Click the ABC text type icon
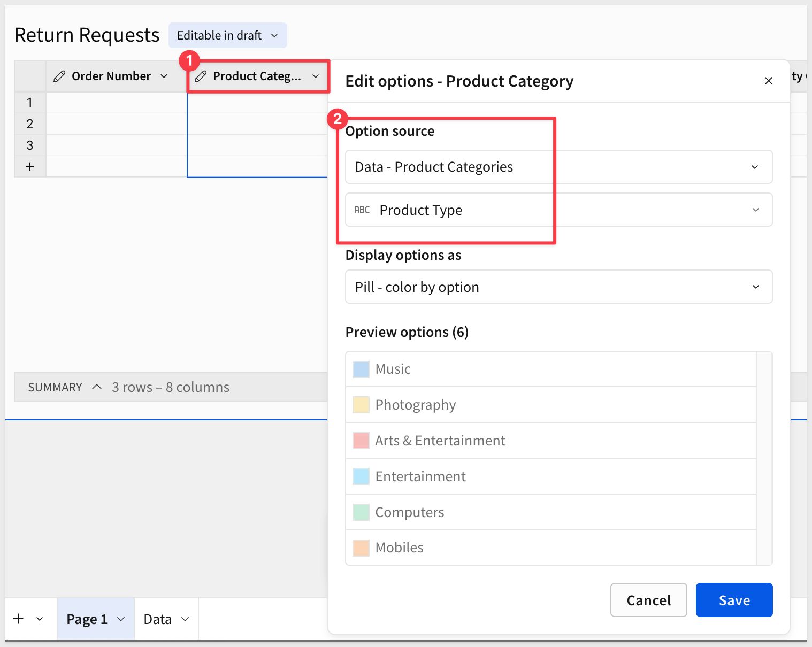This screenshot has height=647, width=812. 362,210
